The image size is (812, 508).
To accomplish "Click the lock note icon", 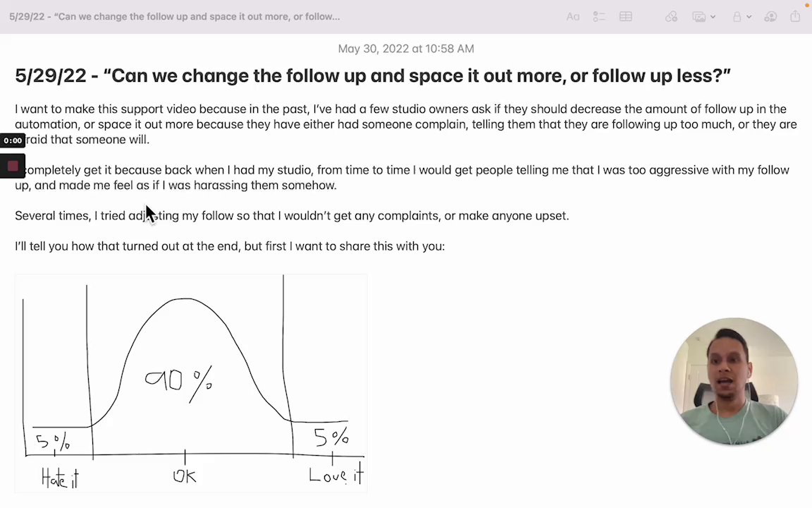I will click(737, 17).
